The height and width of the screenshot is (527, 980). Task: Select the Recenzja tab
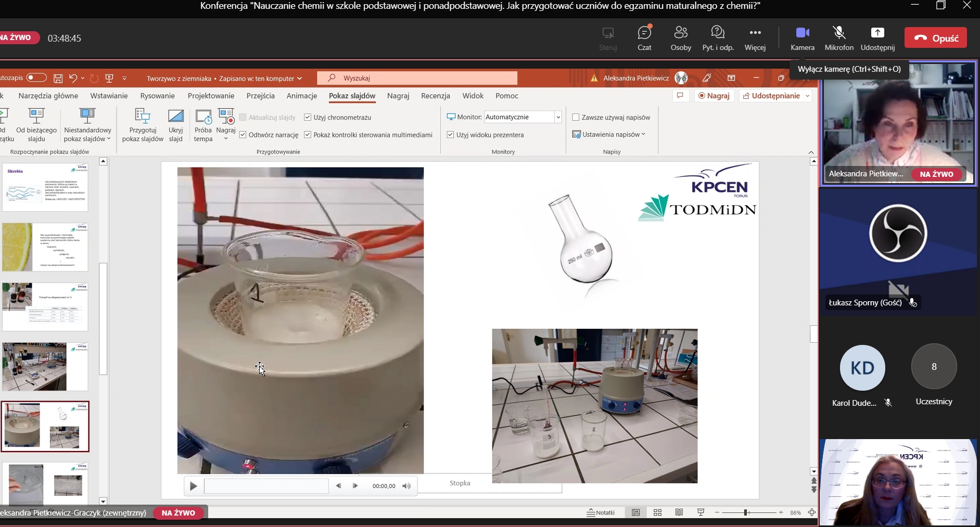point(436,96)
